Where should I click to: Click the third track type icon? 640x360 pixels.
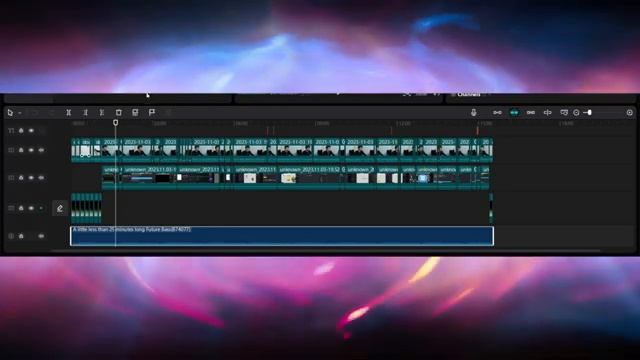(x=11, y=208)
